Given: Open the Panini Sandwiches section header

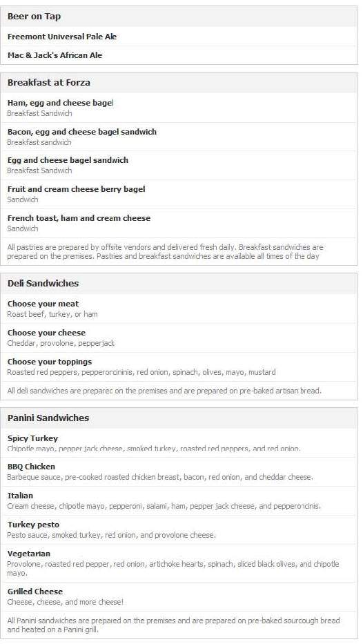Looking at the screenshot, I should [179, 418].
